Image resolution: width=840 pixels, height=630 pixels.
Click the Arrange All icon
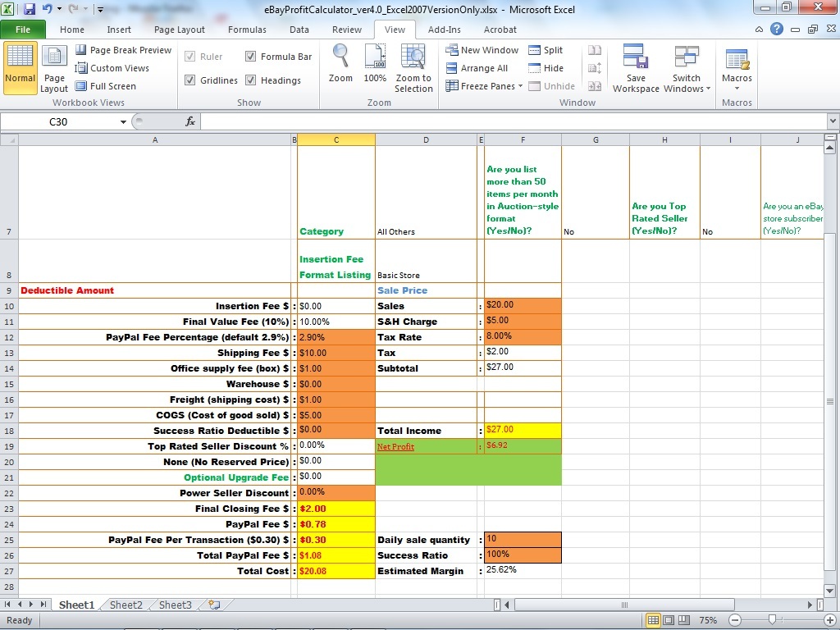479,68
